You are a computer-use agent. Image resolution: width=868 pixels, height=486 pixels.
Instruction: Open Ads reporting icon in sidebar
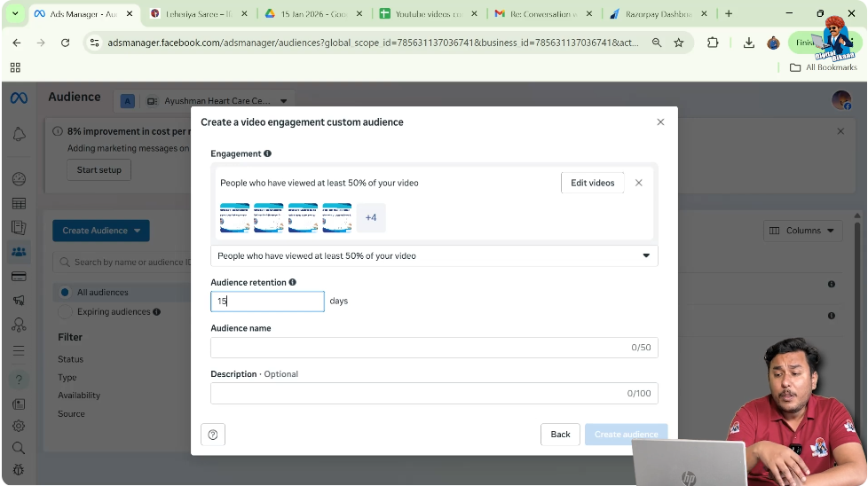[19, 228]
